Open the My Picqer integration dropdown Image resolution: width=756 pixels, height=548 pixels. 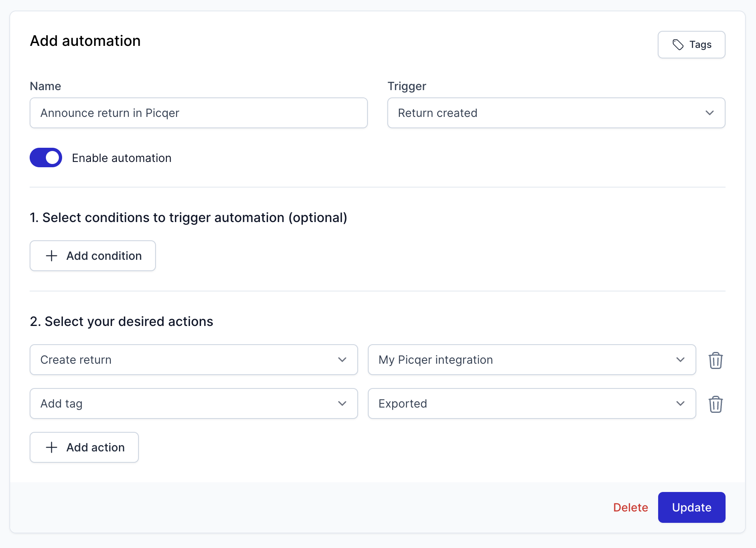click(531, 360)
